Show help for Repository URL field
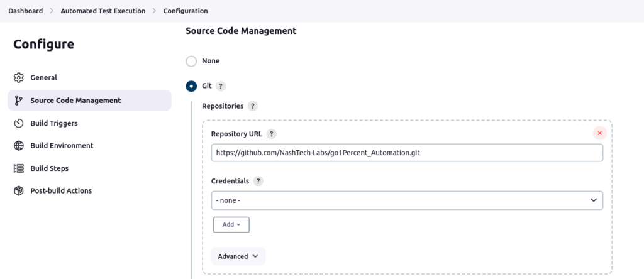This screenshot has width=644, height=279. coord(271,134)
